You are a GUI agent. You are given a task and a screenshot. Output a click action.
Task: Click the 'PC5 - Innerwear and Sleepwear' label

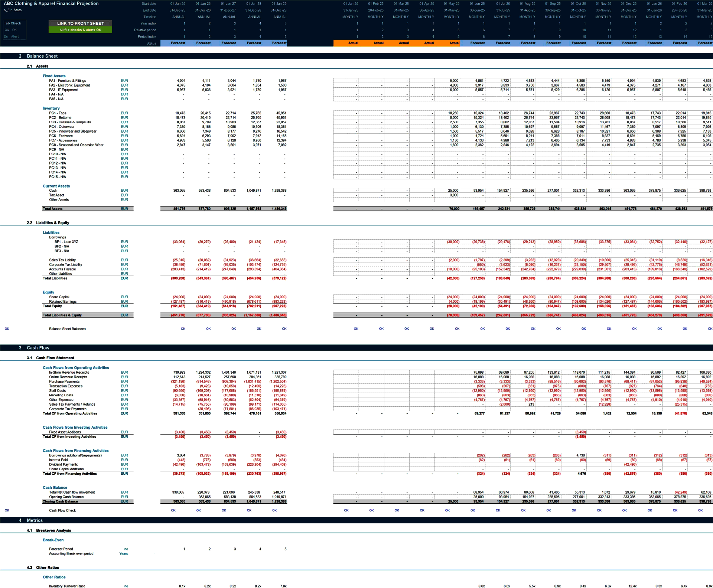coord(73,131)
